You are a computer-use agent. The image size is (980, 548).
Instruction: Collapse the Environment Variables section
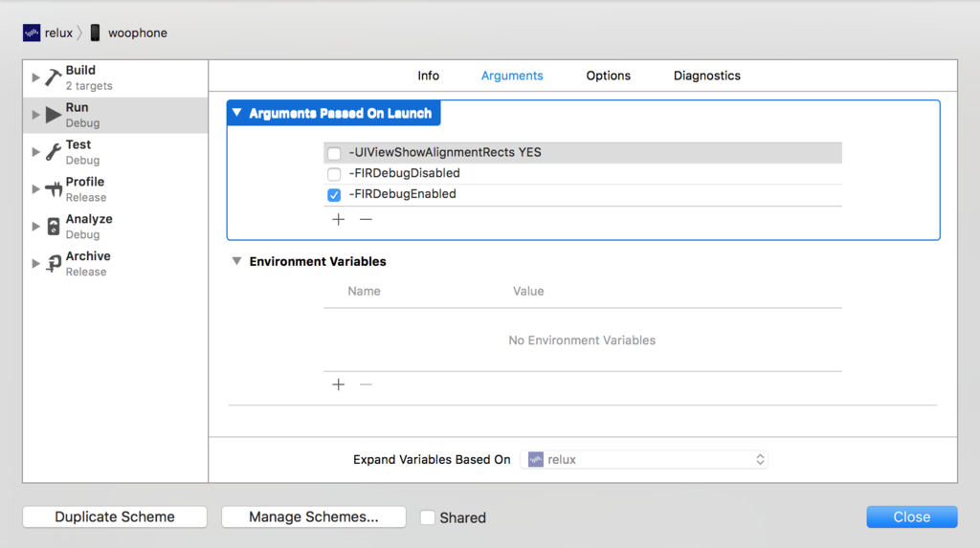(x=237, y=261)
